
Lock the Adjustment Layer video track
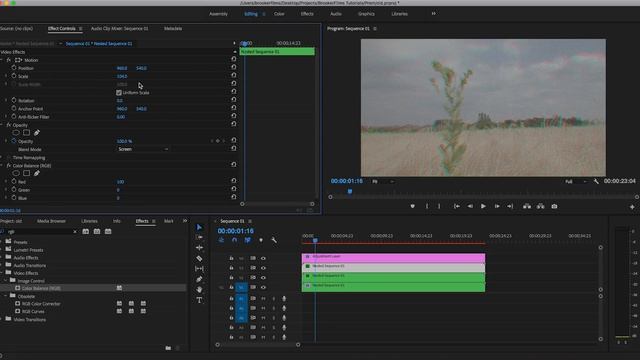(231, 258)
